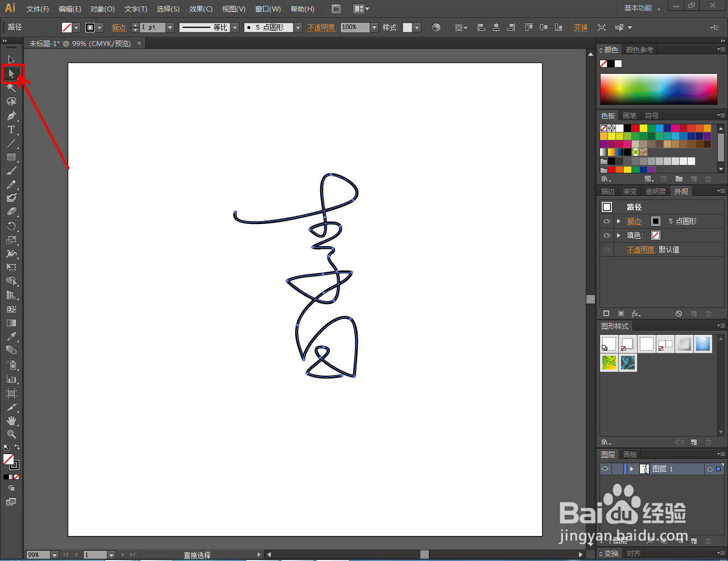Screen dimensions: 728x561
Task: Select the Selection tool arrow
Action: [x=11, y=59]
